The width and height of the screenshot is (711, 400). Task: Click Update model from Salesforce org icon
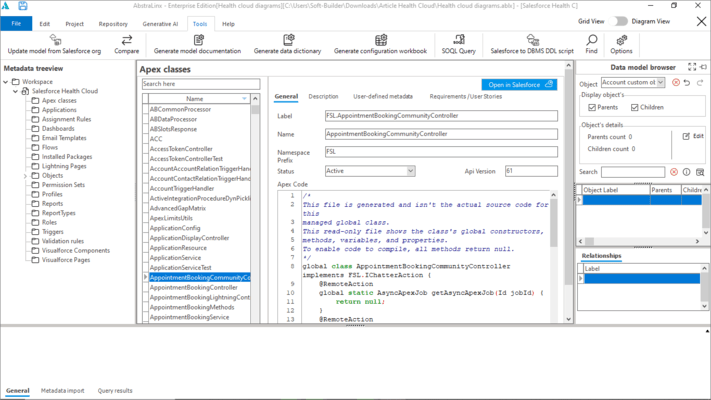56,40
